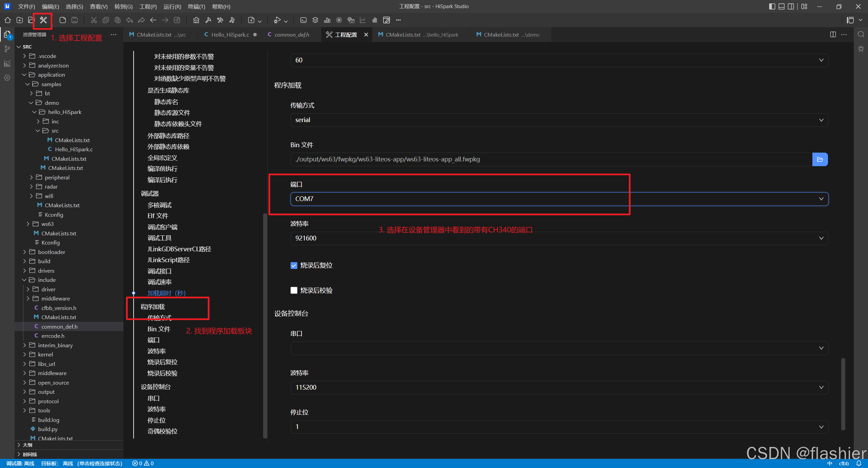Click the build hammer icon
The height and width of the screenshot is (468, 868).
208,20
